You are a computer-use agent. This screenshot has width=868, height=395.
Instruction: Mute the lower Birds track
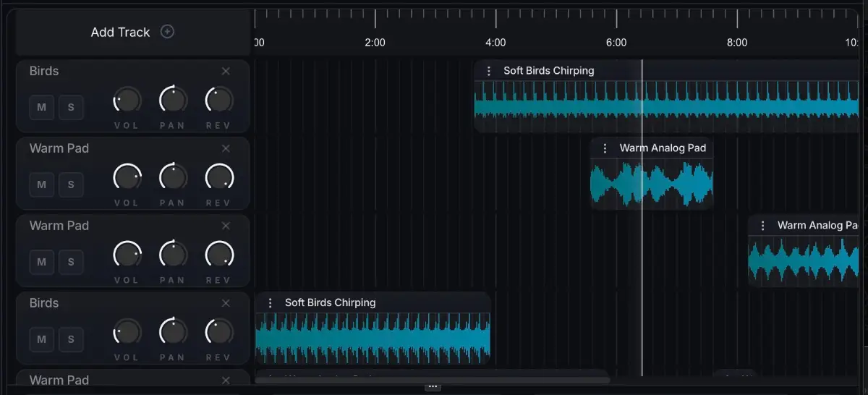(x=41, y=339)
